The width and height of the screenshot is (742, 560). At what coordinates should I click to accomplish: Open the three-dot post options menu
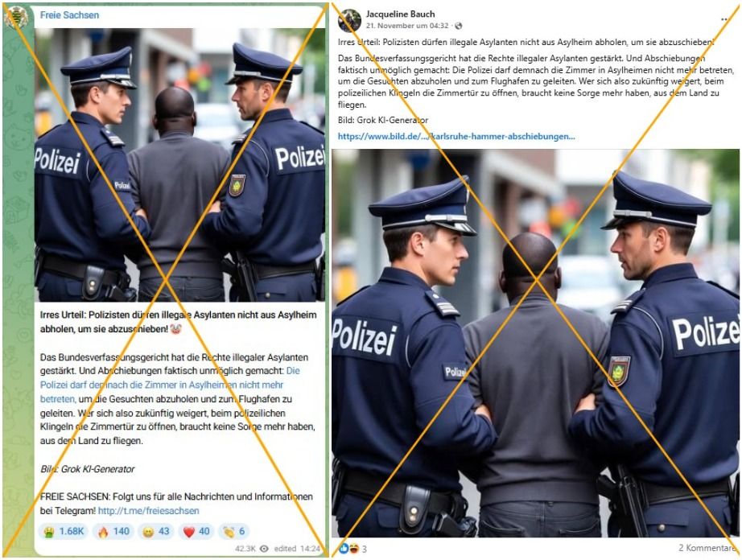[x=725, y=19]
